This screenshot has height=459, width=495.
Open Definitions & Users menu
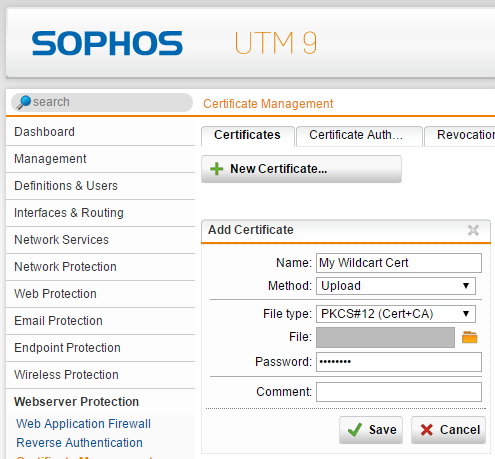(100, 186)
